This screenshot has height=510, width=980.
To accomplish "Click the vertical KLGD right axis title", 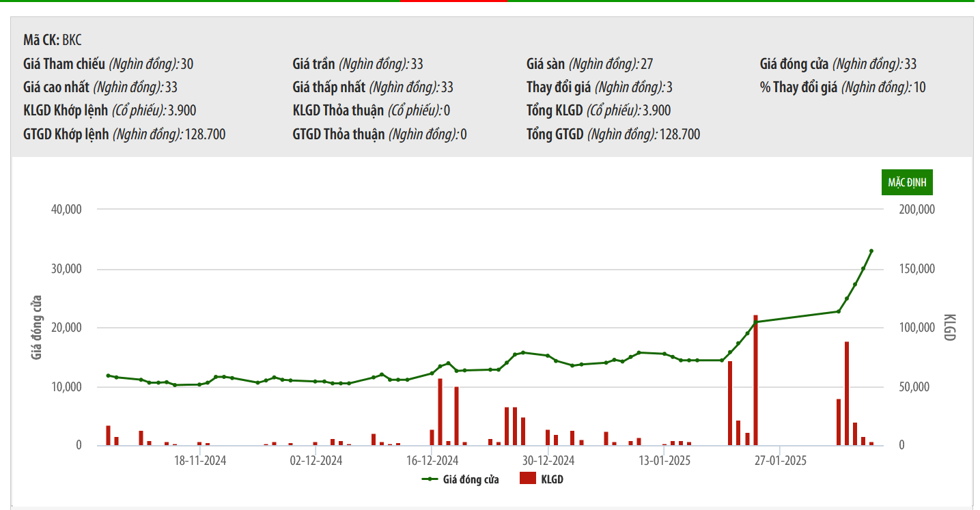I will pyautogui.click(x=949, y=328).
